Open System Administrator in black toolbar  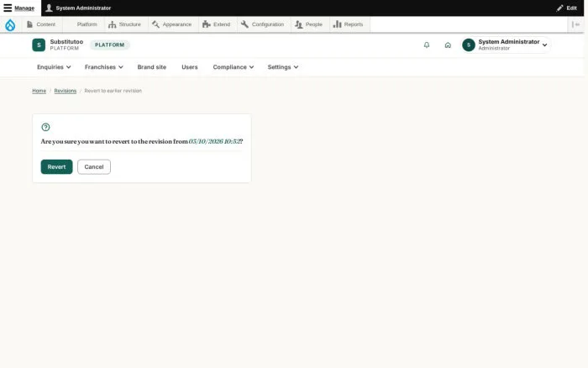point(78,8)
